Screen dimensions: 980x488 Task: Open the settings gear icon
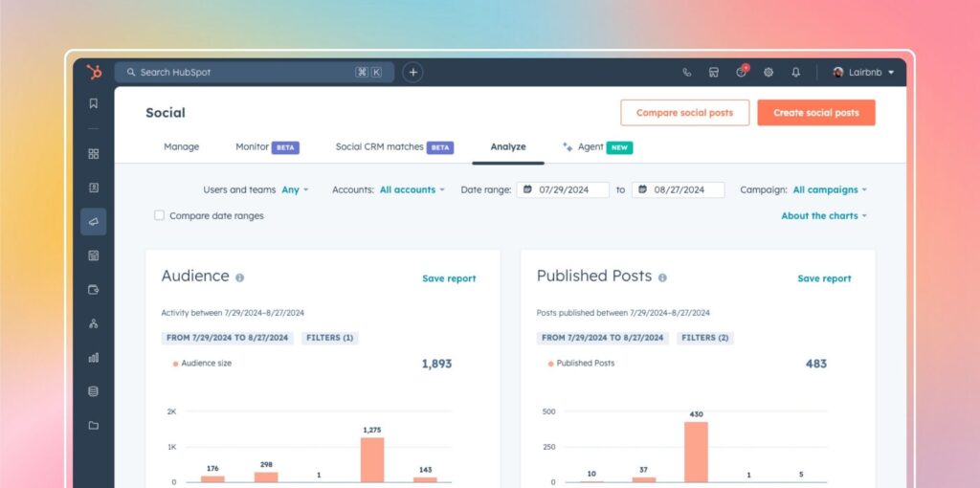tap(768, 73)
